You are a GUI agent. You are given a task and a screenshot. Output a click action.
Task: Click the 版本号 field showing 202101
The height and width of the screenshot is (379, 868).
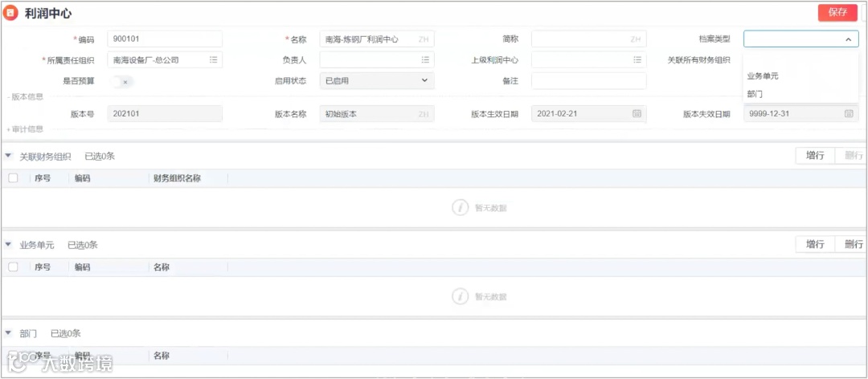click(165, 113)
